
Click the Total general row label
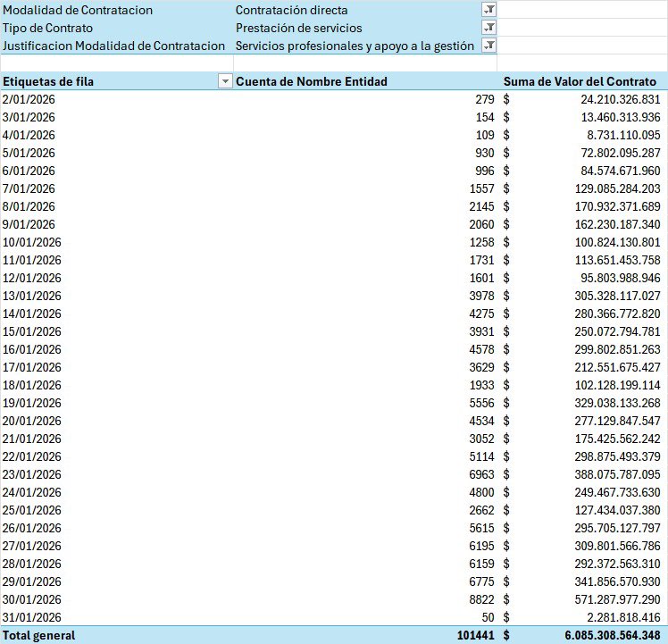[x=38, y=635]
